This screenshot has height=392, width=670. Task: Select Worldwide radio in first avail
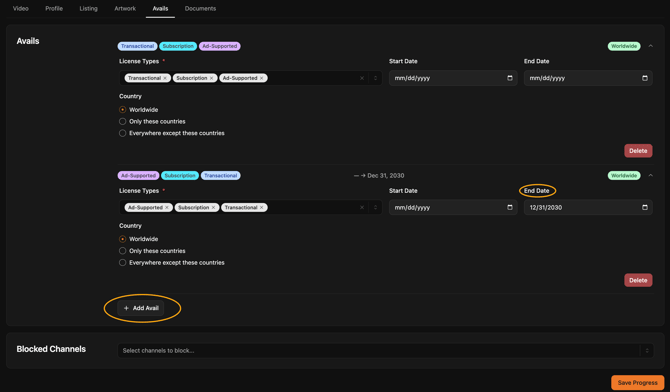123,110
